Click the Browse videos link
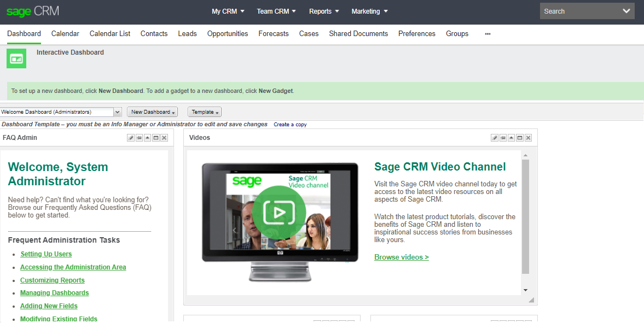Screen dimensions: 644x323 point(402,257)
